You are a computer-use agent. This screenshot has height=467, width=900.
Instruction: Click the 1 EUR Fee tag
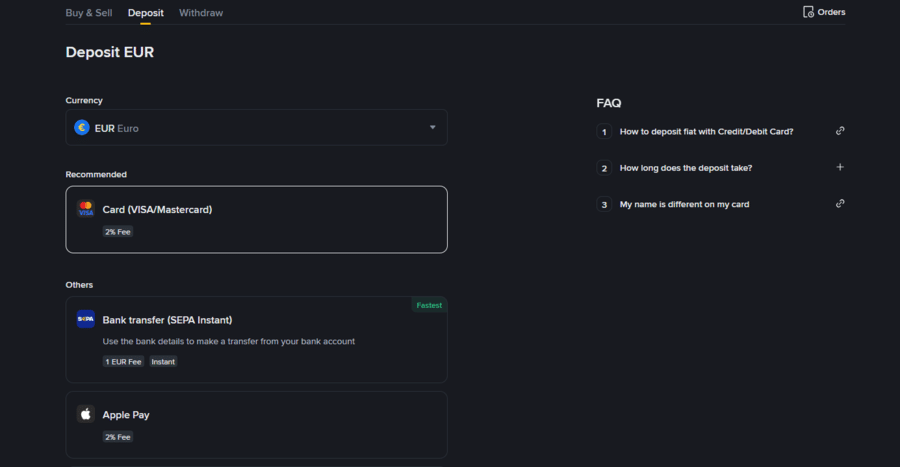pyautogui.click(x=123, y=361)
